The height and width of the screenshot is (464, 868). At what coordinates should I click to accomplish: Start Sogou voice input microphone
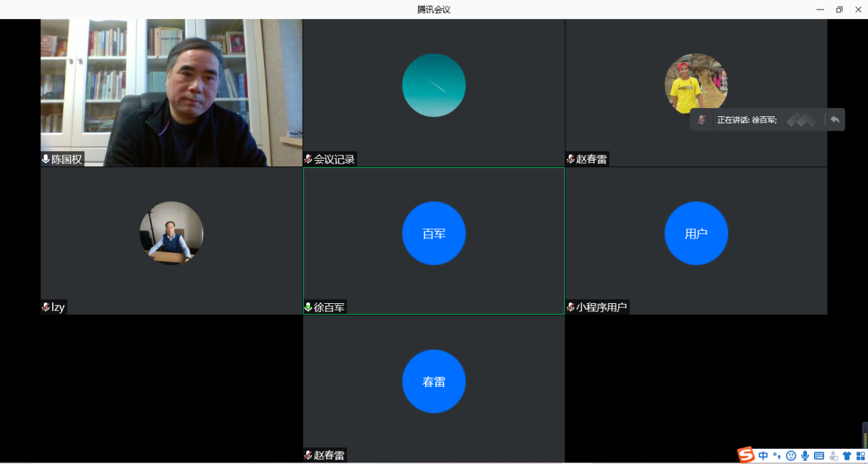pos(805,456)
